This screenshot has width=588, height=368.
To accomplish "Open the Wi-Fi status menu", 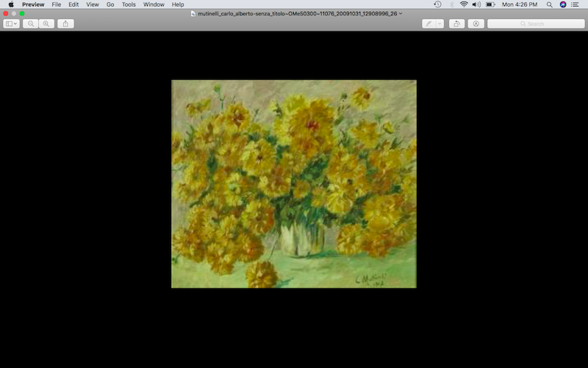I will [x=464, y=4].
